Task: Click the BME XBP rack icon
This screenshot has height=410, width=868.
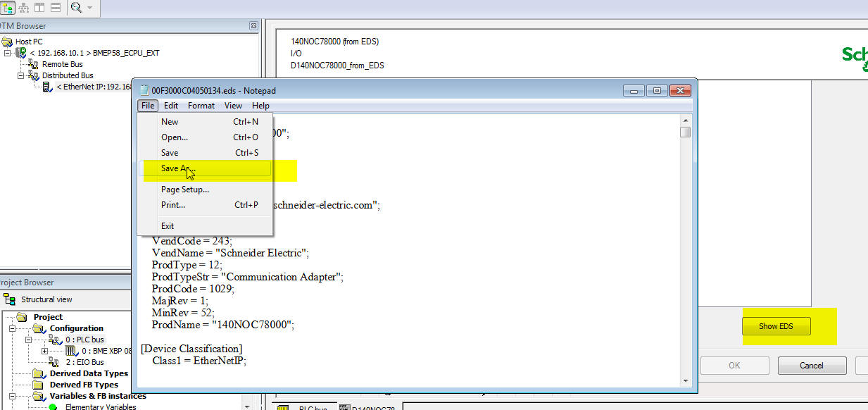Action: pos(72,351)
